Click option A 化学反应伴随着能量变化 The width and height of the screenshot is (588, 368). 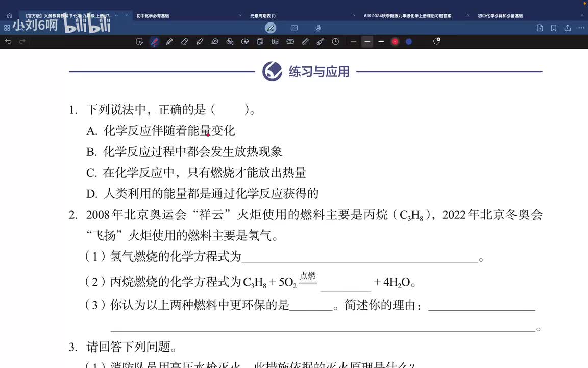(160, 131)
